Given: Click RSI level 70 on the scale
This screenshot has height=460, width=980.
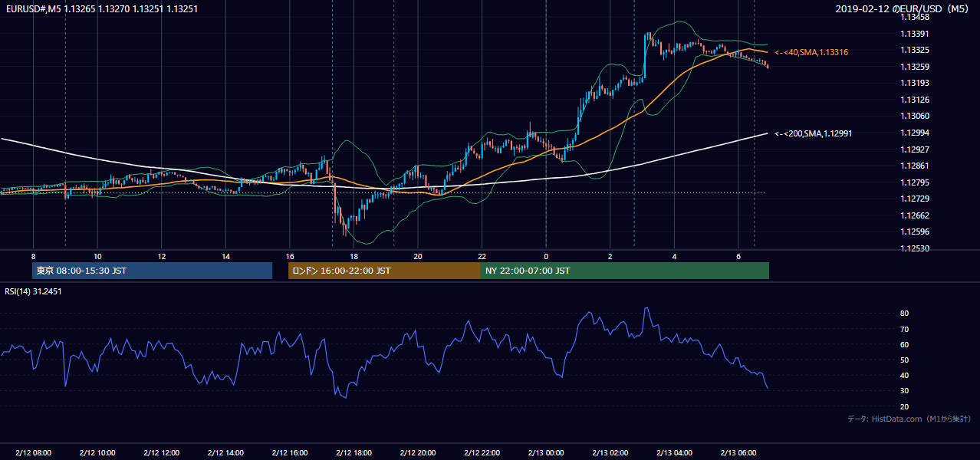Looking at the screenshot, I should pos(904,329).
